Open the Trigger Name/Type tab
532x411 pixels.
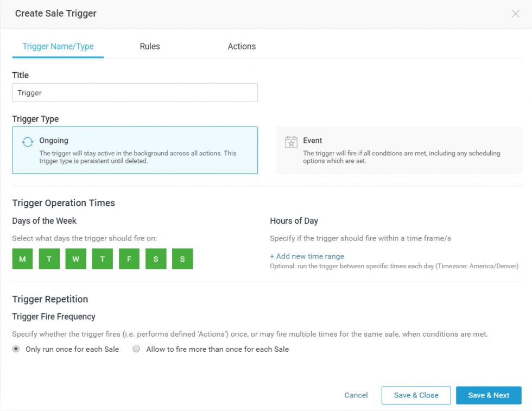tap(58, 46)
